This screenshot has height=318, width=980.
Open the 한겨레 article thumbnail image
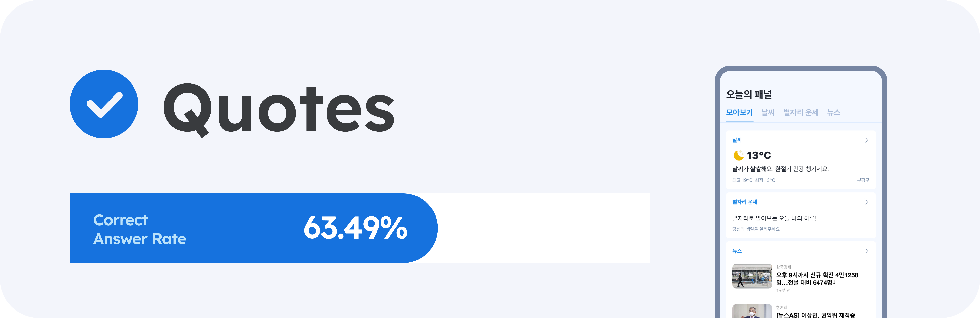752,312
